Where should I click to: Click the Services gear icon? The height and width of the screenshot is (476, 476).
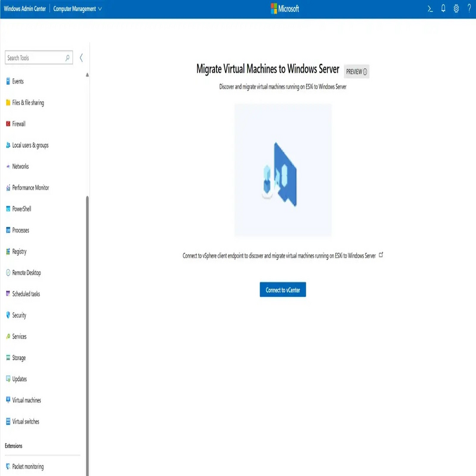8,337
